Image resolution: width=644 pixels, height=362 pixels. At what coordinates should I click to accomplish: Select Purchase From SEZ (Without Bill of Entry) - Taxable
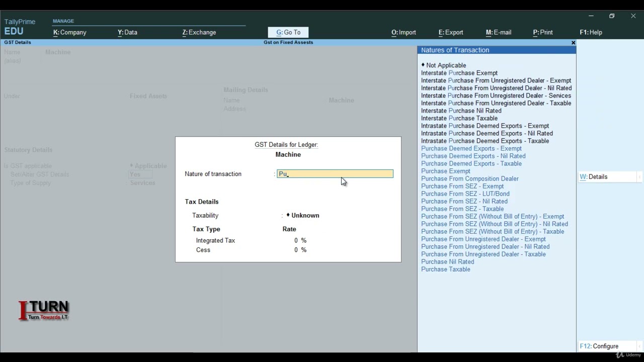493,231
